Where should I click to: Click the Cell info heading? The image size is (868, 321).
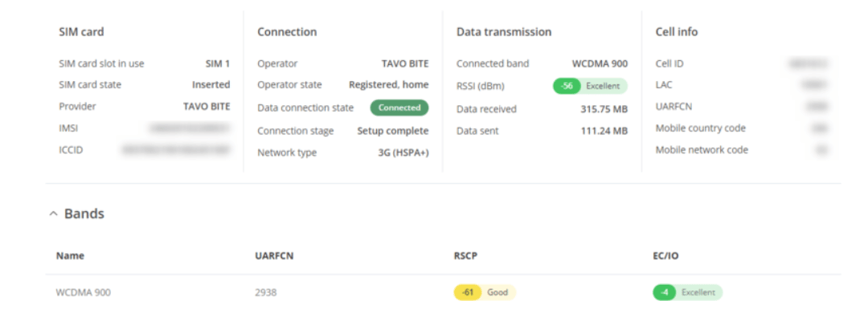point(677,32)
